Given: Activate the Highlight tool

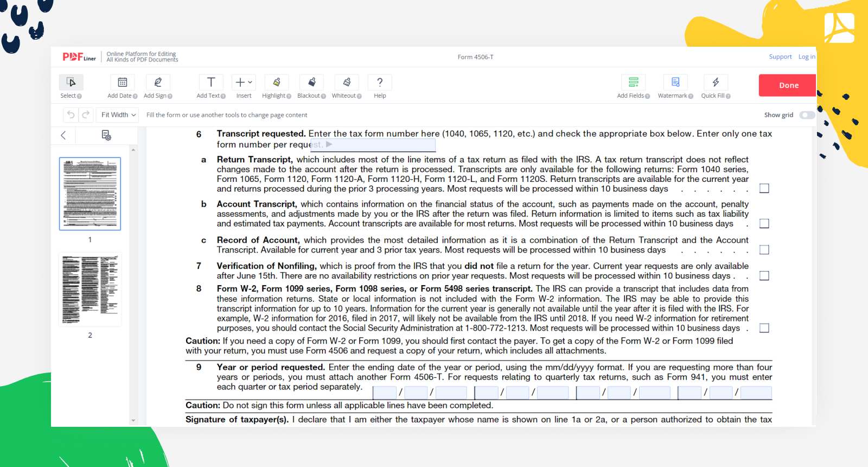Looking at the screenshot, I should click(277, 83).
